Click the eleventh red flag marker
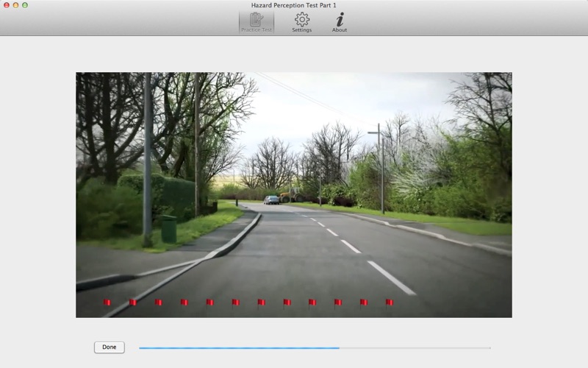 pos(364,302)
